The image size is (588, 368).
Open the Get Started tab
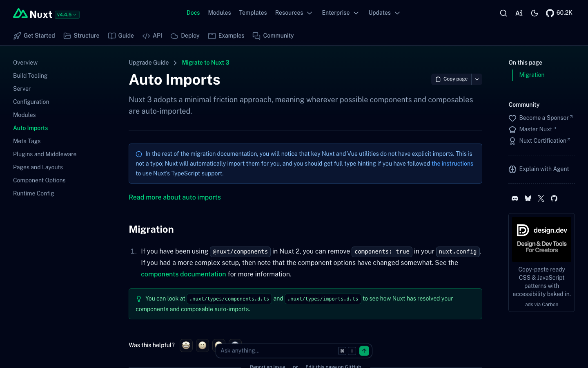point(34,36)
